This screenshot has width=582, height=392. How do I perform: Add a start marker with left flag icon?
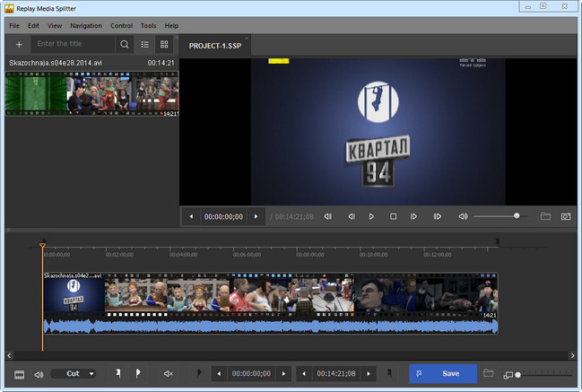coord(118,373)
